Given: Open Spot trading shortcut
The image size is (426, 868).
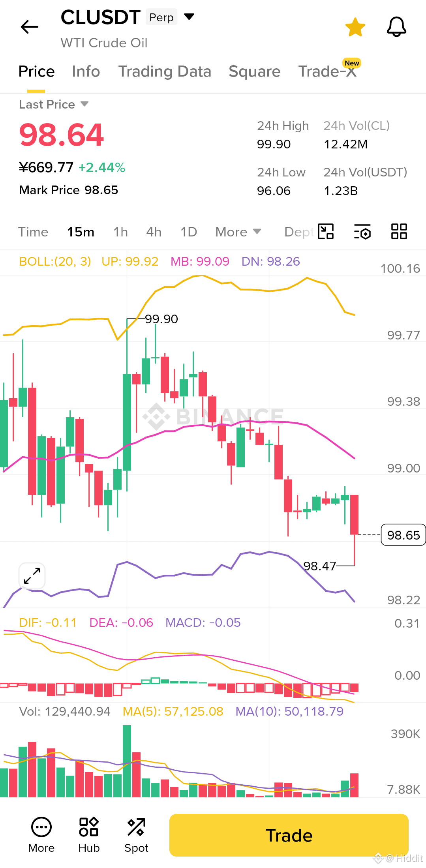Looking at the screenshot, I should click(136, 835).
